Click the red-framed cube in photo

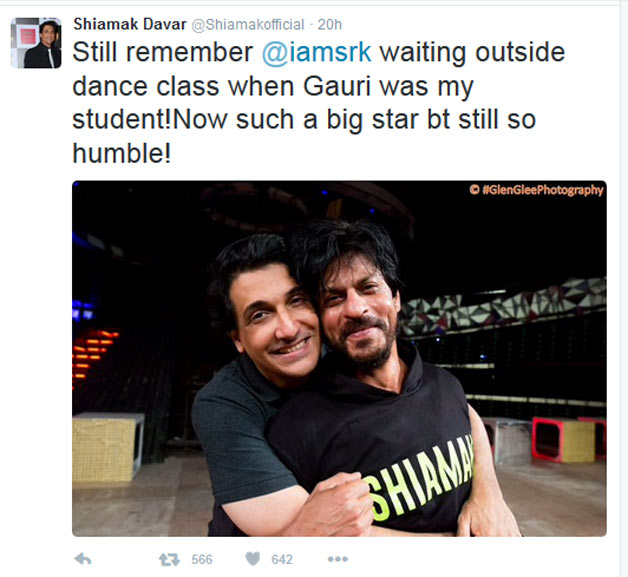tap(563, 440)
